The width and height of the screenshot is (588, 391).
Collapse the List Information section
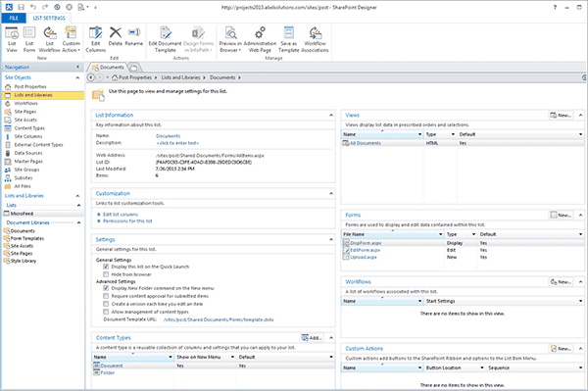click(x=331, y=115)
